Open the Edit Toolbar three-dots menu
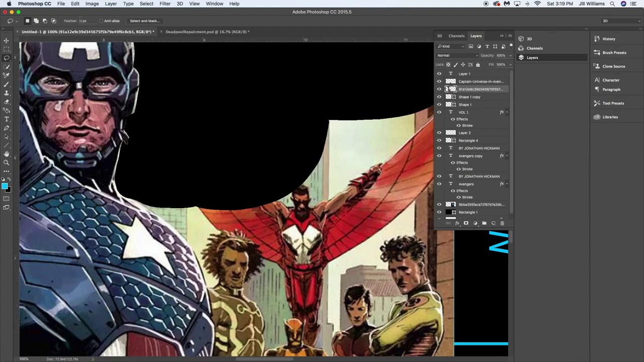 [7, 171]
